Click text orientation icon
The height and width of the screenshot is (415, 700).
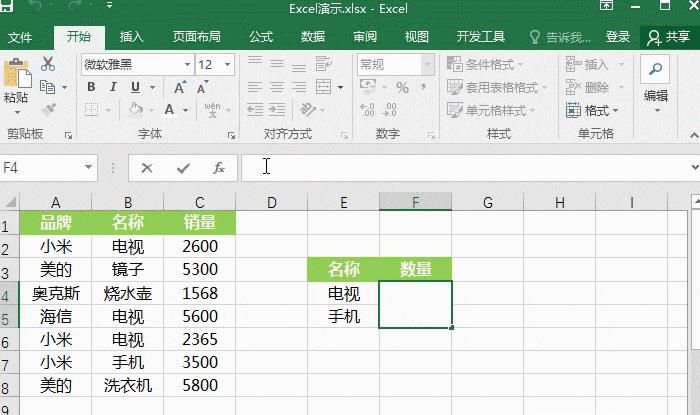tap(308, 109)
